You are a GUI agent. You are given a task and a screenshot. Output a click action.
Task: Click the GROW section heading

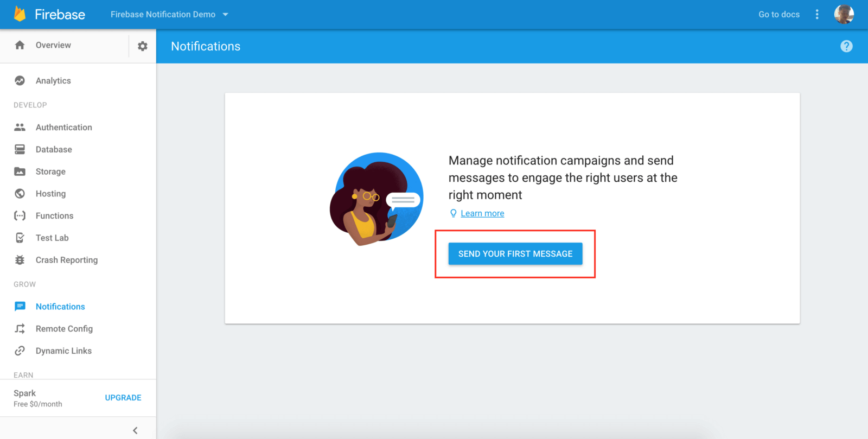(x=25, y=284)
